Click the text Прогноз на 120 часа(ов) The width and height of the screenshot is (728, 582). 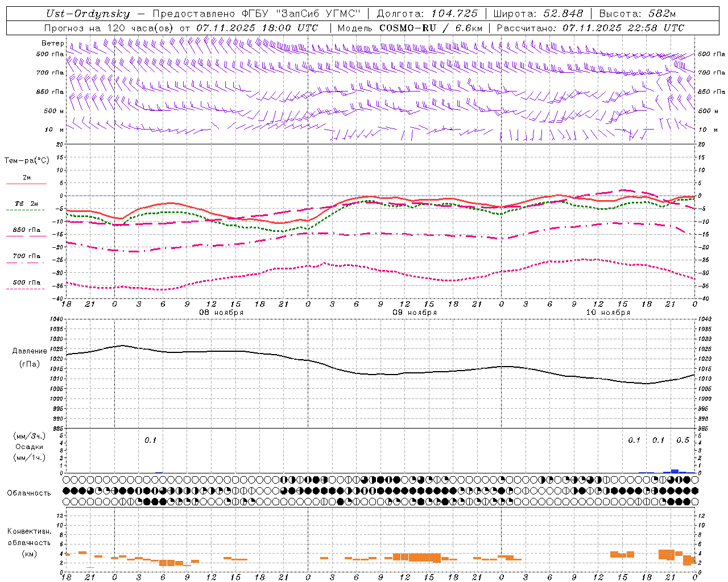pyautogui.click(x=109, y=28)
